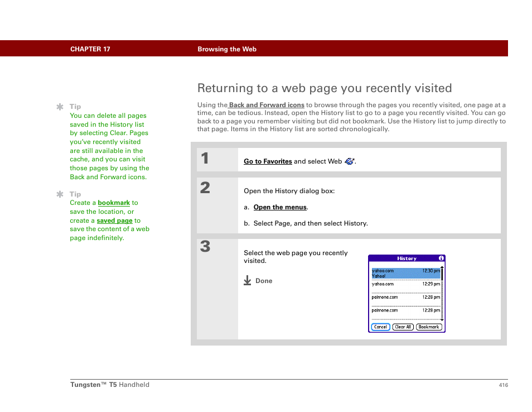This screenshot has height=412, width=532.
Task: Open the Back and Forward icons link
Action: tap(267, 105)
